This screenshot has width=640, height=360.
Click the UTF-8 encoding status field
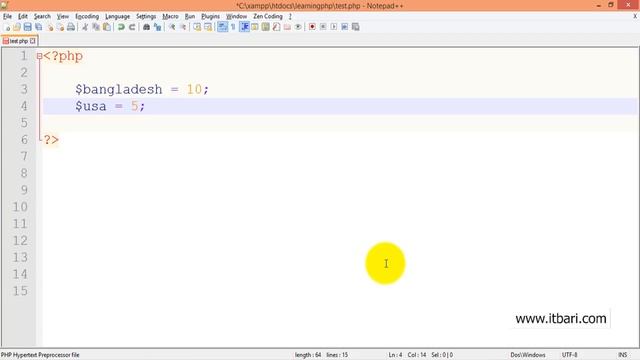[x=570, y=355]
